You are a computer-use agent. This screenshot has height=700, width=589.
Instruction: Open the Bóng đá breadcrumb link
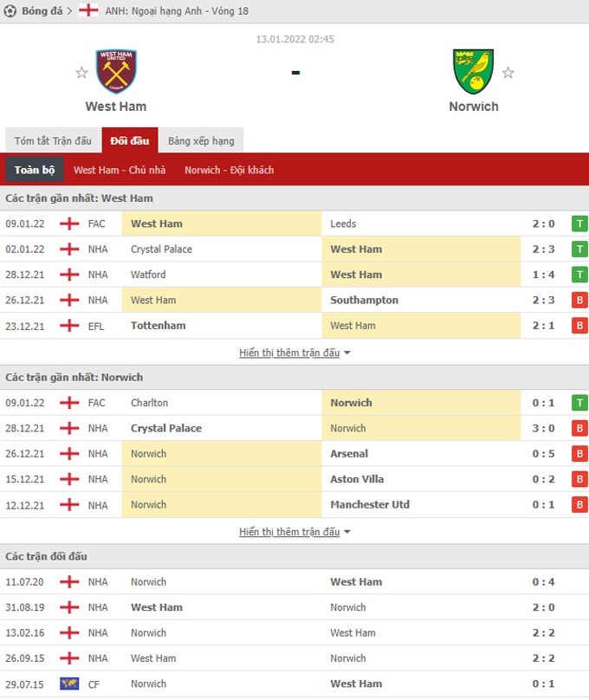(42, 11)
